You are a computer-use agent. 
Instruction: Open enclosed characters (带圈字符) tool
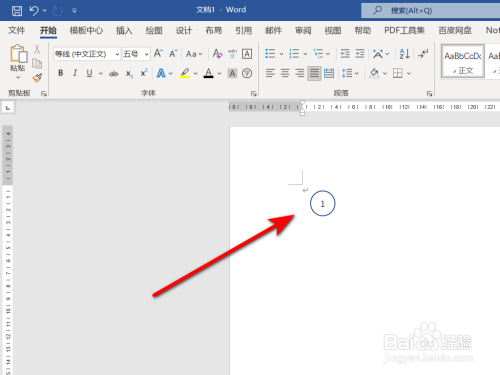[x=247, y=73]
